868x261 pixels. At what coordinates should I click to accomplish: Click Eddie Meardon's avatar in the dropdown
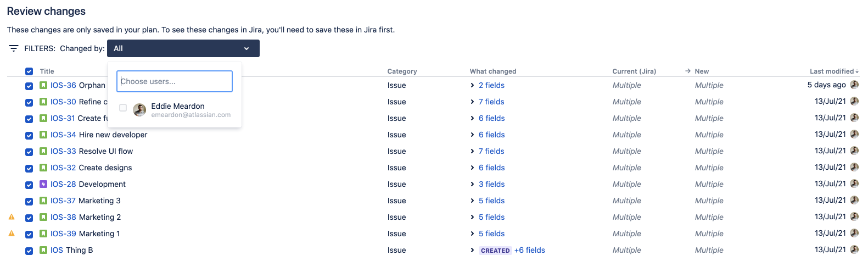140,110
